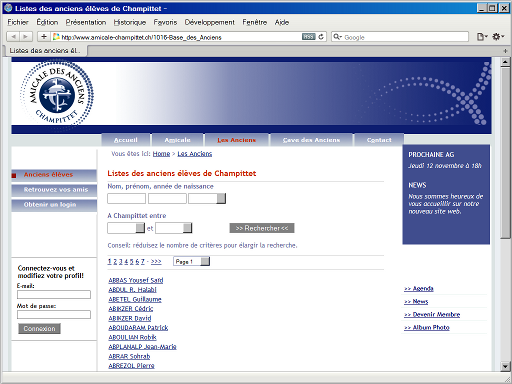Click the Amicale des Anciens Champittet logo
Image resolution: width=512 pixels, height=384 pixels.
[57, 94]
